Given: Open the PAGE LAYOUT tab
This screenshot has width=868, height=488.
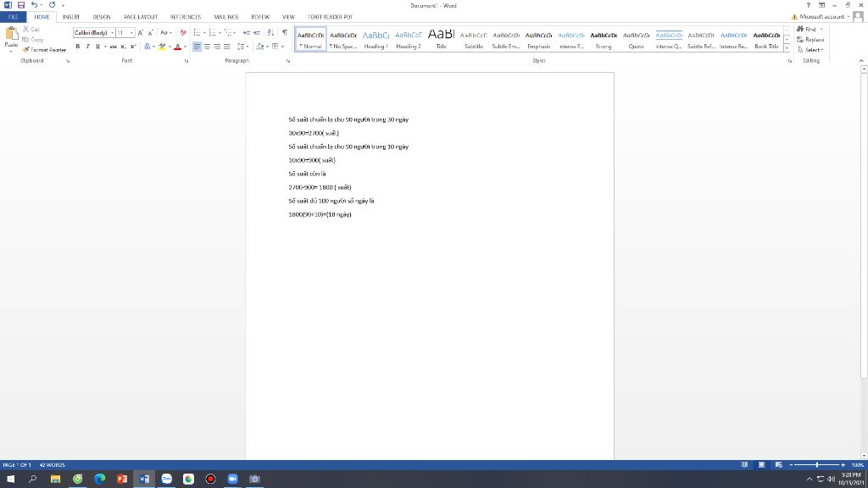Looking at the screenshot, I should pos(141,16).
